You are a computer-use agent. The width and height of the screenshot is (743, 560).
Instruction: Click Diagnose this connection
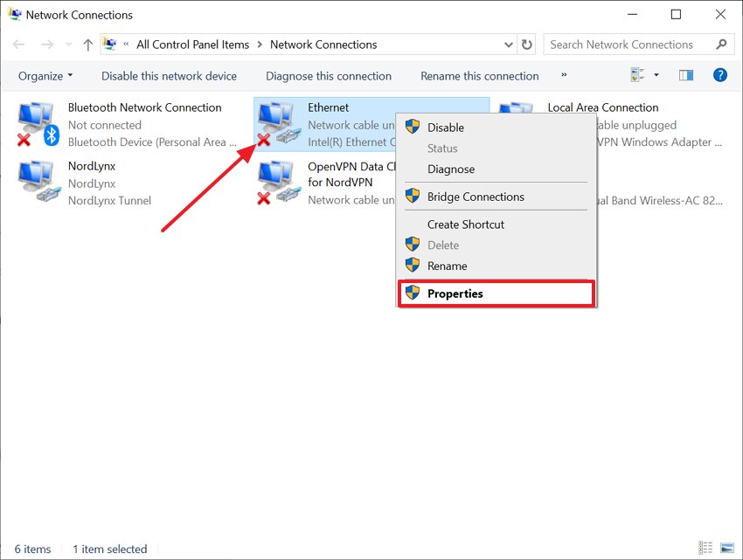[x=328, y=76]
